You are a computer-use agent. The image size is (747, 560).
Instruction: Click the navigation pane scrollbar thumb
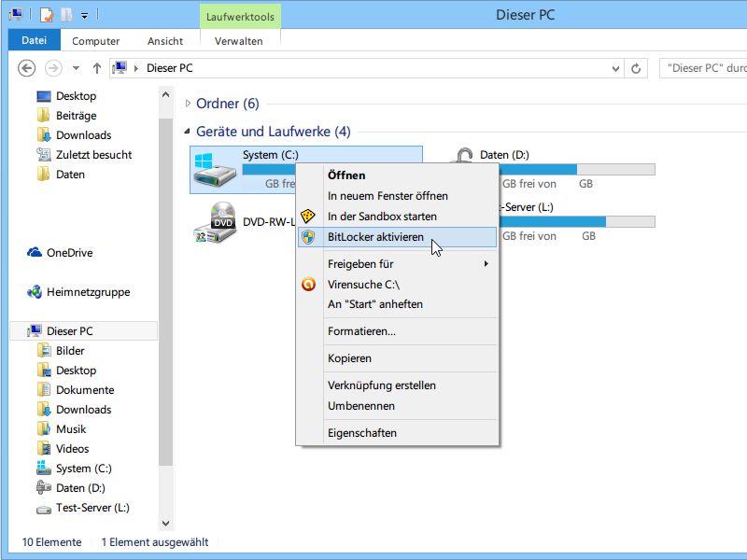166,292
